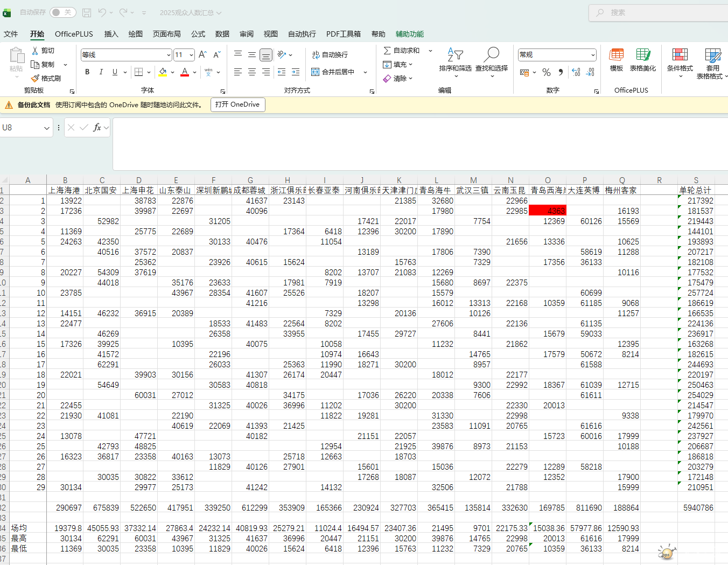Click the percent style icon

click(547, 72)
